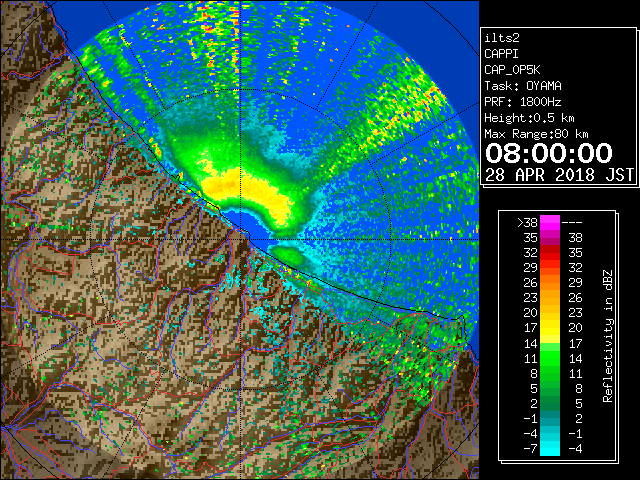Click the purple 35 to 38 color band
The height and width of the screenshot is (480, 640).
tap(550, 238)
